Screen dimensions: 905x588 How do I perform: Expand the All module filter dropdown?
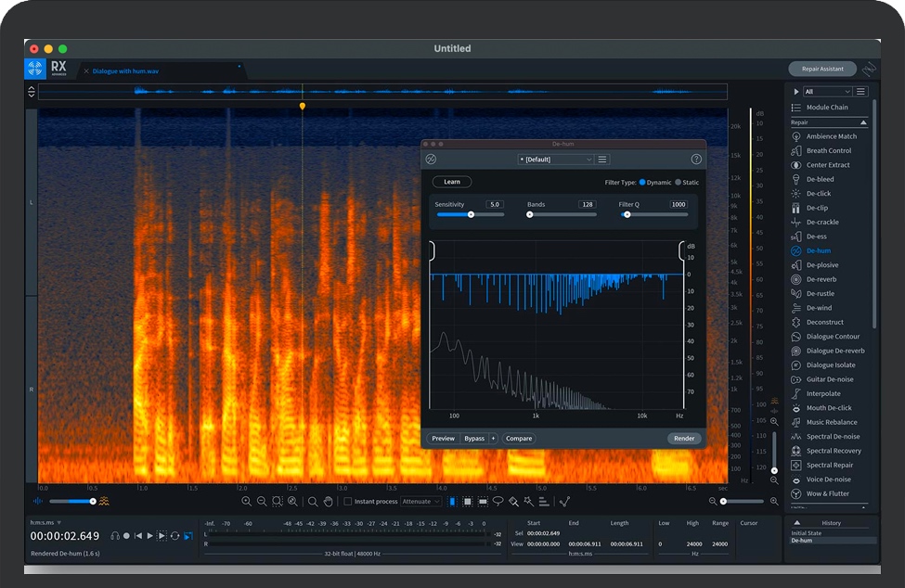coord(827,92)
